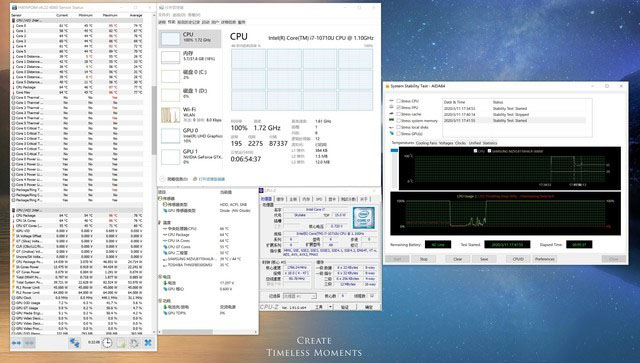This screenshot has width=640, height=363.
Task: Open SPD tab in CPU-Z
Action: 319,199
